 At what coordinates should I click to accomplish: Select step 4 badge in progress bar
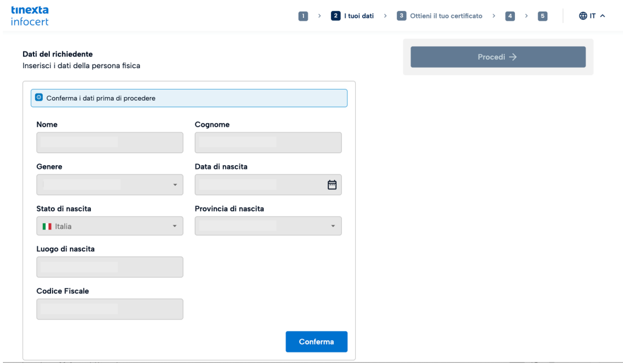(510, 16)
